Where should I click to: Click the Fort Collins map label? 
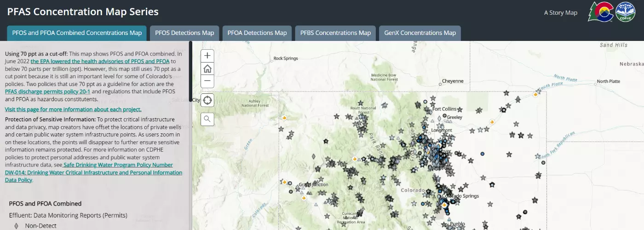[x=444, y=109]
